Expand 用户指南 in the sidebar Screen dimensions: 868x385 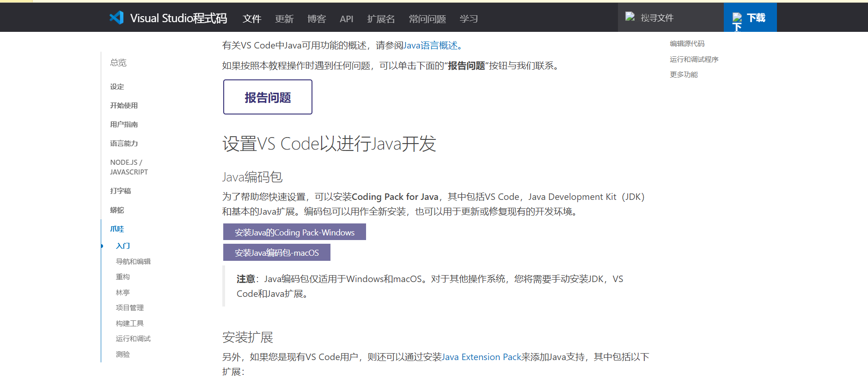coord(124,124)
